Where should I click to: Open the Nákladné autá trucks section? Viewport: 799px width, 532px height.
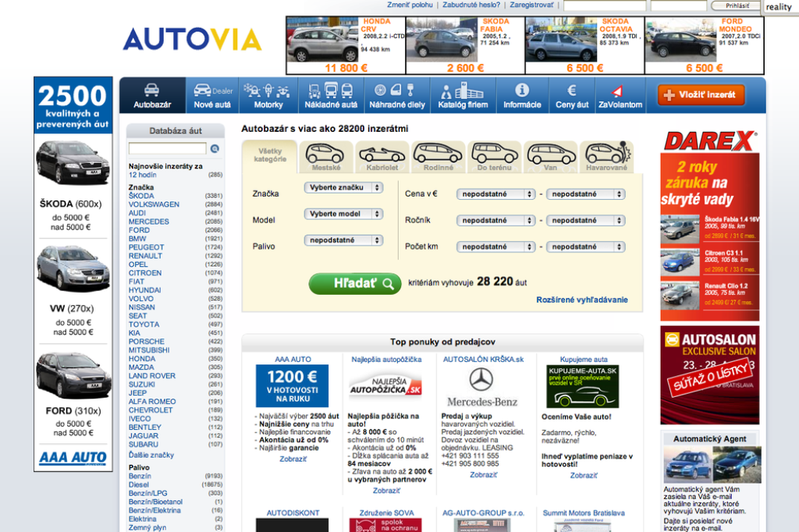pos(331,95)
